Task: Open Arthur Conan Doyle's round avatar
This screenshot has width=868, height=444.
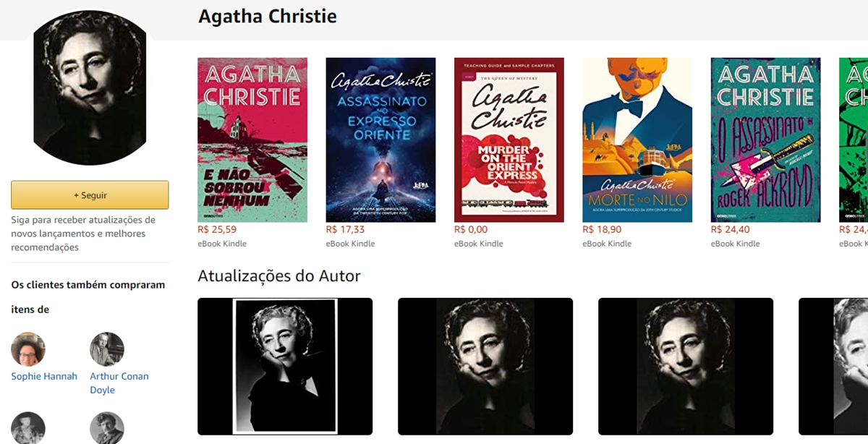Action: coord(107,350)
